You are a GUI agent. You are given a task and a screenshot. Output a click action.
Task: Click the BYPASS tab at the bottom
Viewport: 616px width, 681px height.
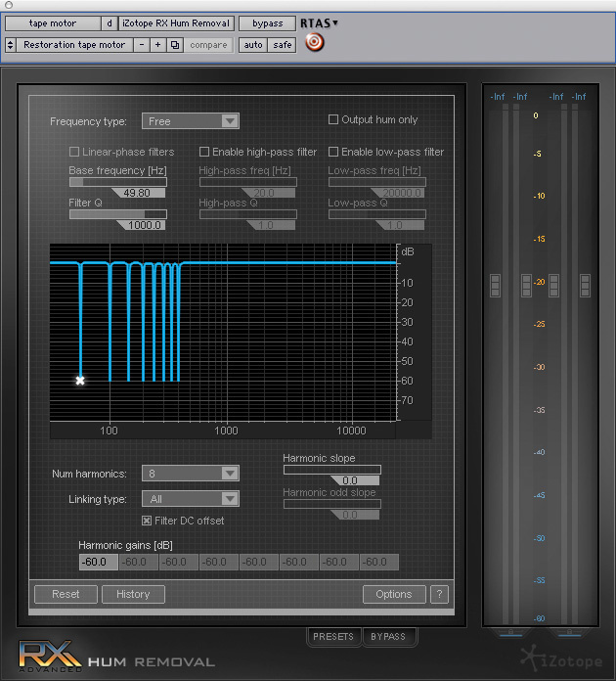tap(388, 636)
